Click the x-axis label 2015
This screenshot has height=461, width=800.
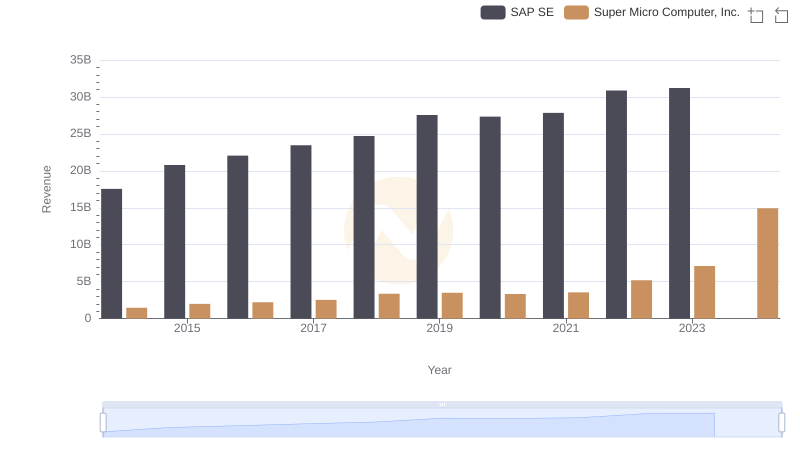(x=187, y=328)
